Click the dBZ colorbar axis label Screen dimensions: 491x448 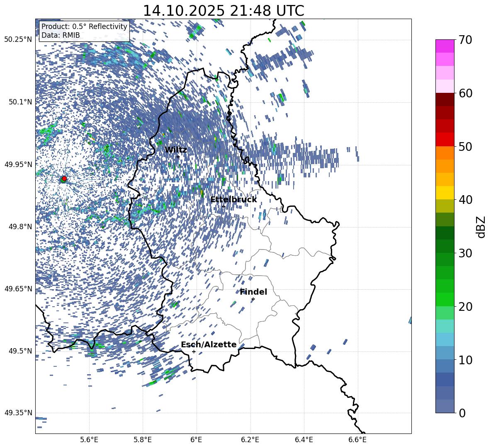point(481,227)
